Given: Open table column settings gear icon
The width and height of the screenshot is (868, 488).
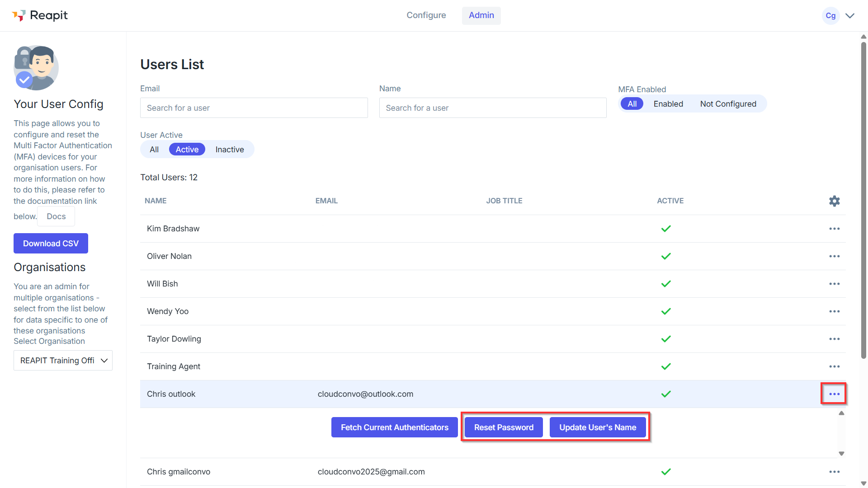Looking at the screenshot, I should click(x=834, y=201).
